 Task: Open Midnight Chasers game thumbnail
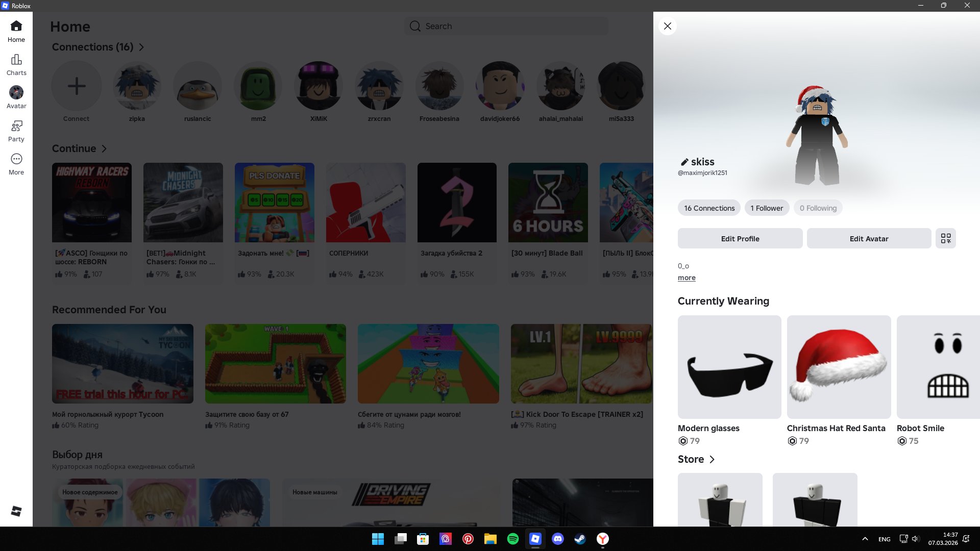tap(183, 203)
